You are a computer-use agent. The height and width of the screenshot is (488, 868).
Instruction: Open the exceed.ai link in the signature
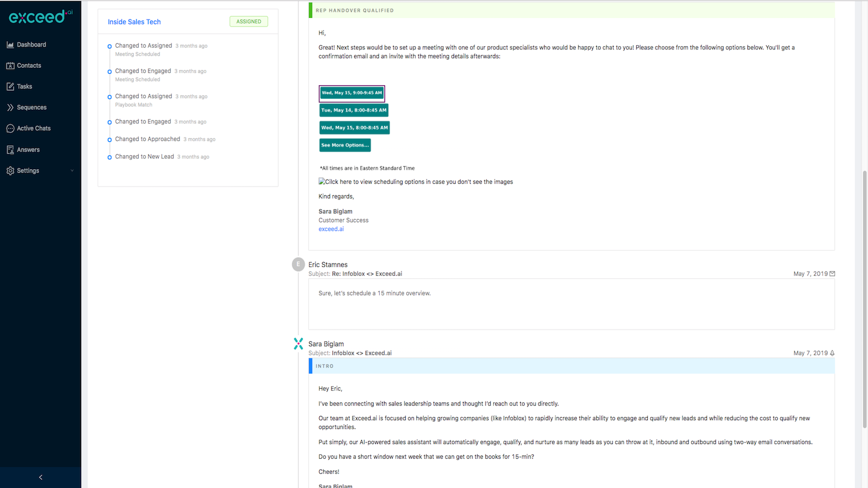tap(331, 228)
